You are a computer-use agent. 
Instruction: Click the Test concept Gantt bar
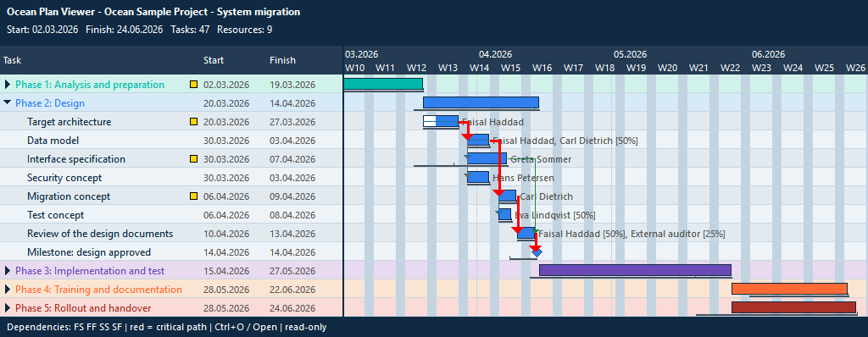pos(505,215)
